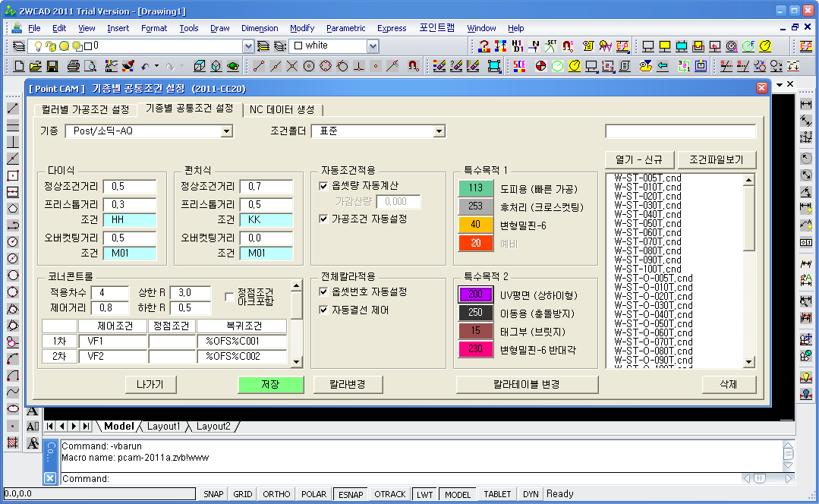Open the 포인트캠 menu
This screenshot has height=504, width=819.
pos(436,28)
